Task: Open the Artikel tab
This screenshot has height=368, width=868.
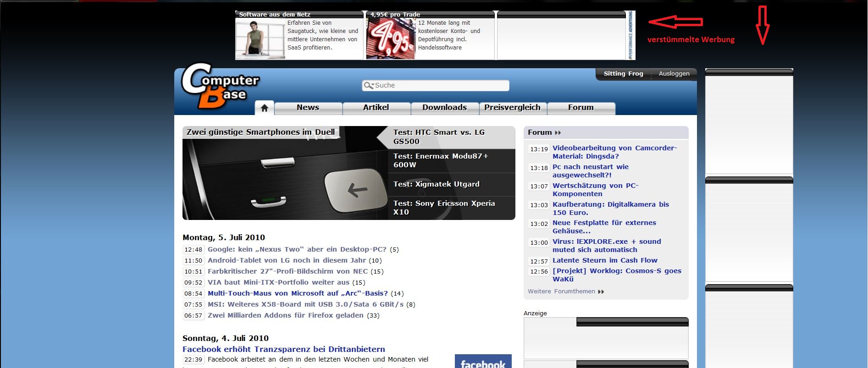Action: tap(376, 108)
